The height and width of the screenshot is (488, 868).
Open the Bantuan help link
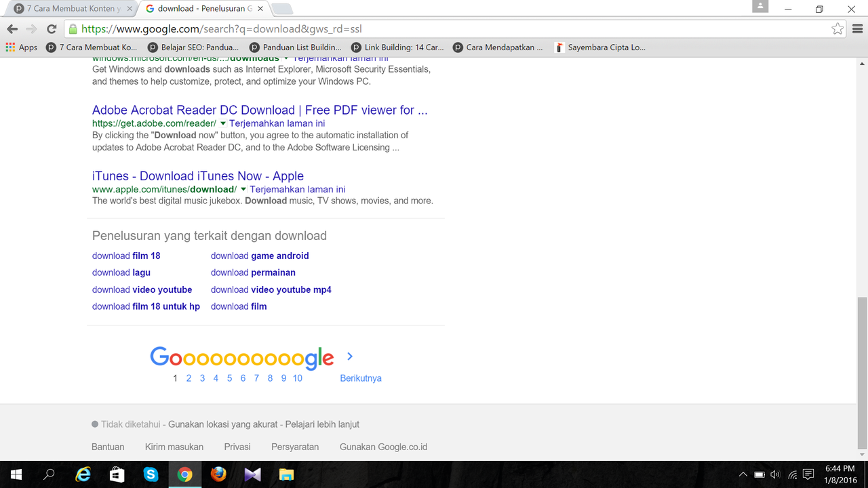(x=108, y=447)
